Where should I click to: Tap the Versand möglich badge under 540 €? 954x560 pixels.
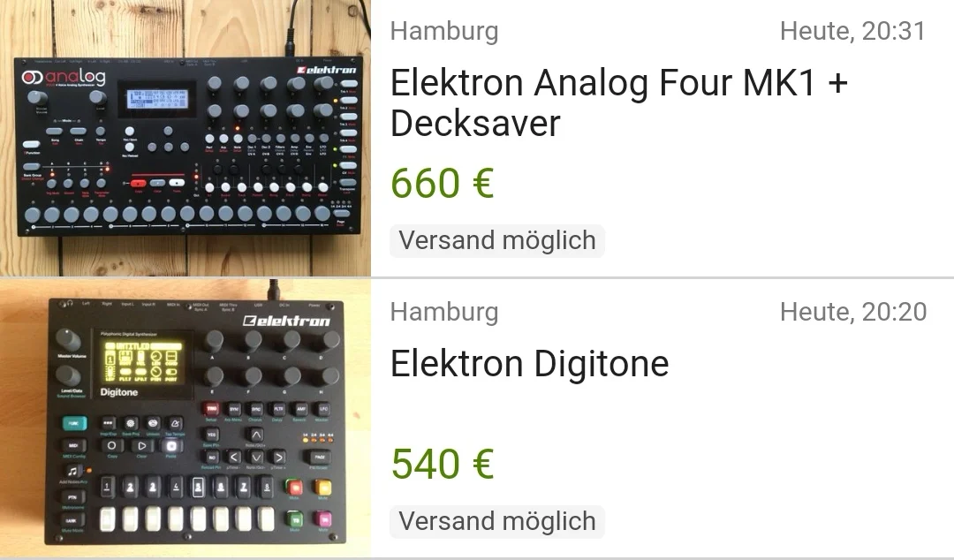point(497,521)
